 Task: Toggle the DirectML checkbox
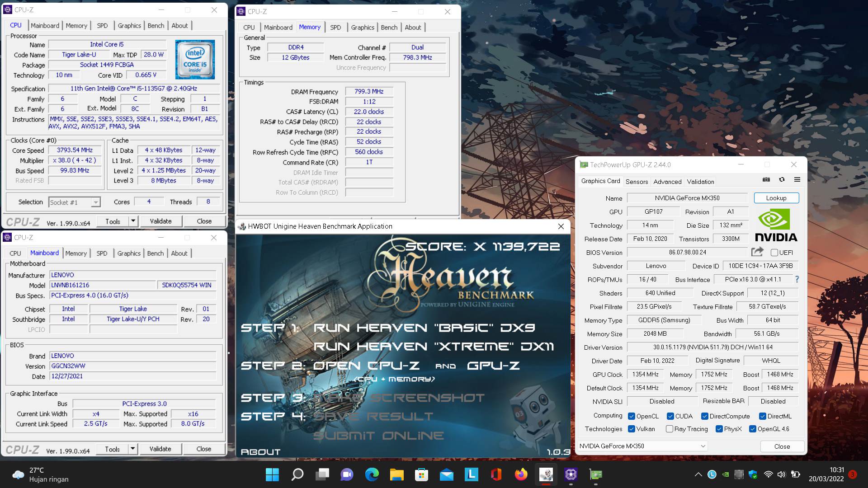pos(762,416)
